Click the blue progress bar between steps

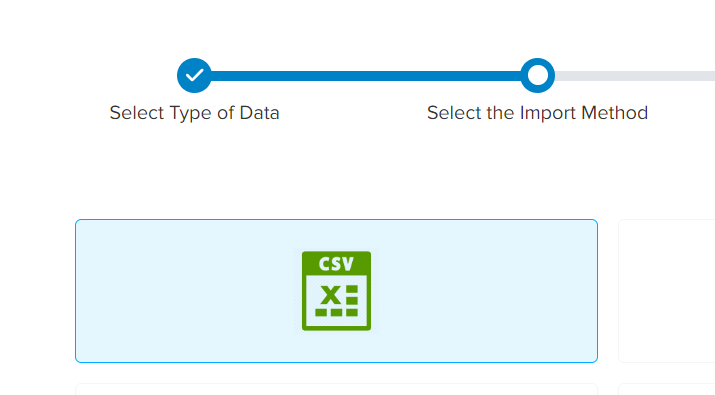[366, 76]
